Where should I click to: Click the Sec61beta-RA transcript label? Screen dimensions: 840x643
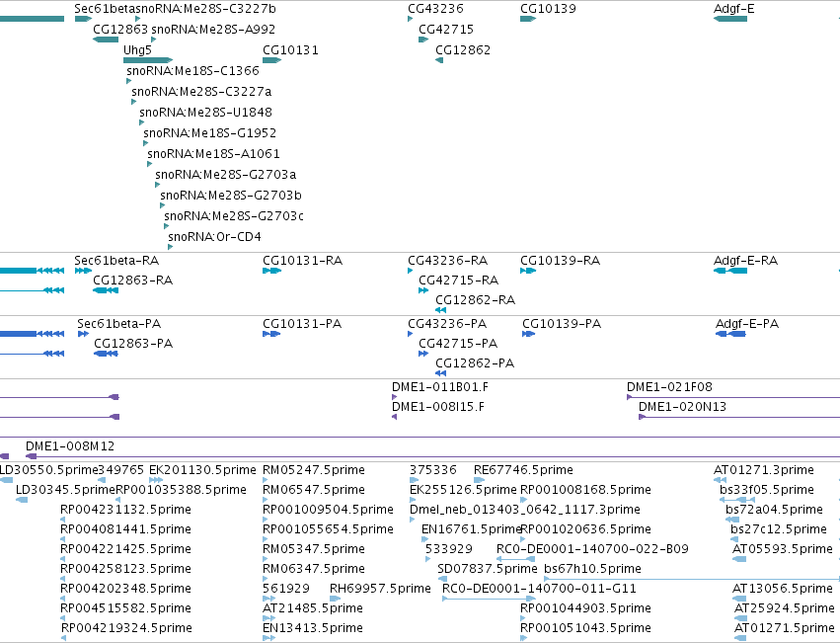coord(116,261)
